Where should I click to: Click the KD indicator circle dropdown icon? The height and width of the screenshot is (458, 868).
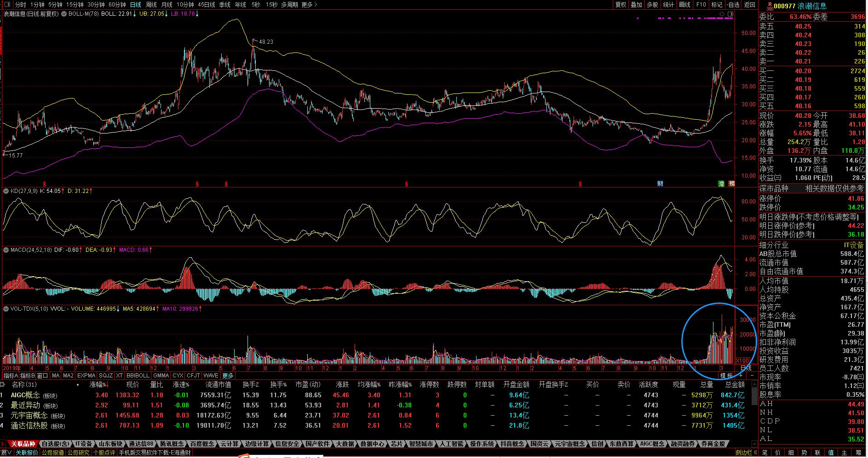pyautogui.click(x=6, y=191)
